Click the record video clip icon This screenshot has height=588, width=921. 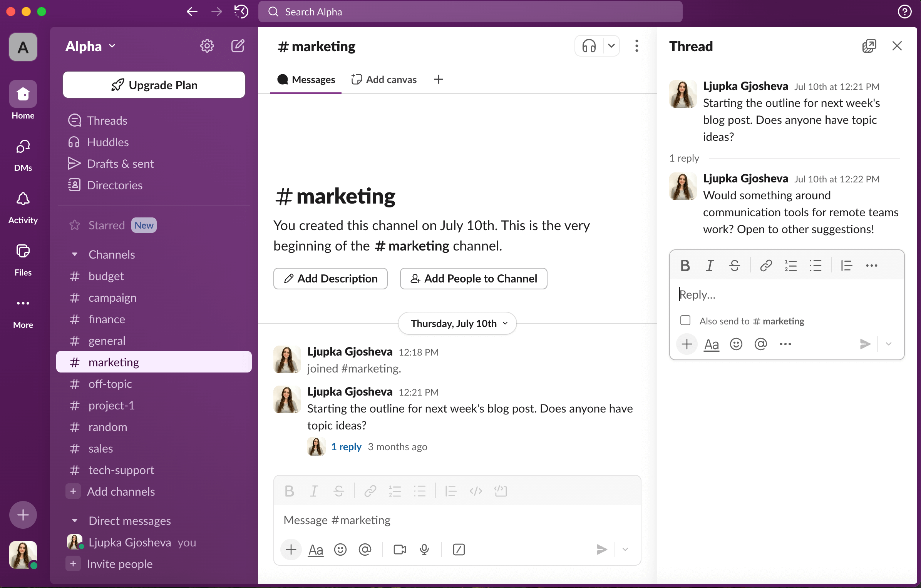(x=400, y=550)
